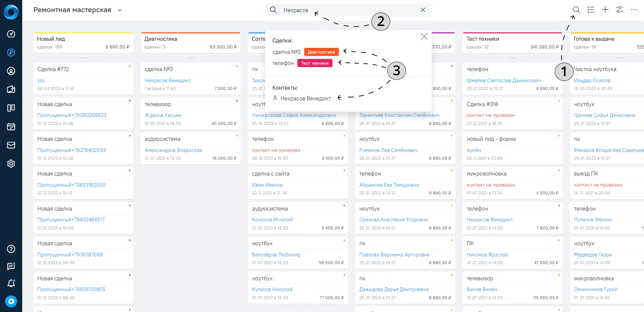Screen dimensions: 644x312
Task: Open the mail envelope icon in sidebar
Action: [x=11, y=145]
